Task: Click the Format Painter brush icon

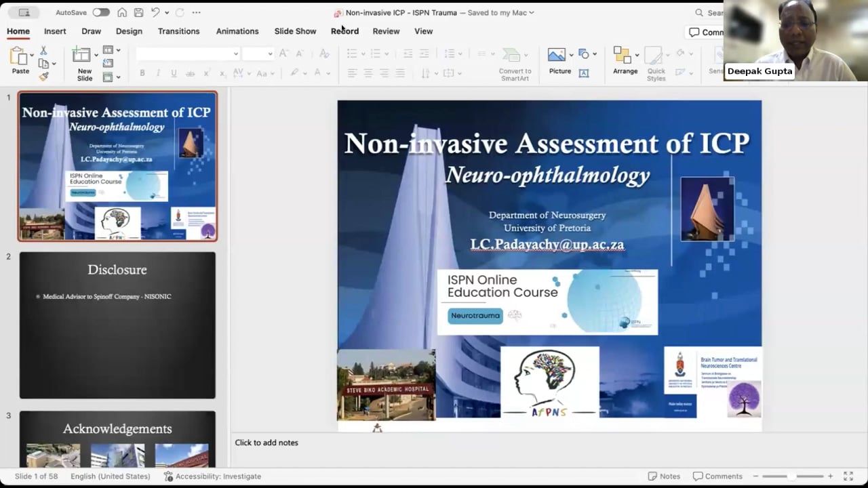Action: [43, 77]
